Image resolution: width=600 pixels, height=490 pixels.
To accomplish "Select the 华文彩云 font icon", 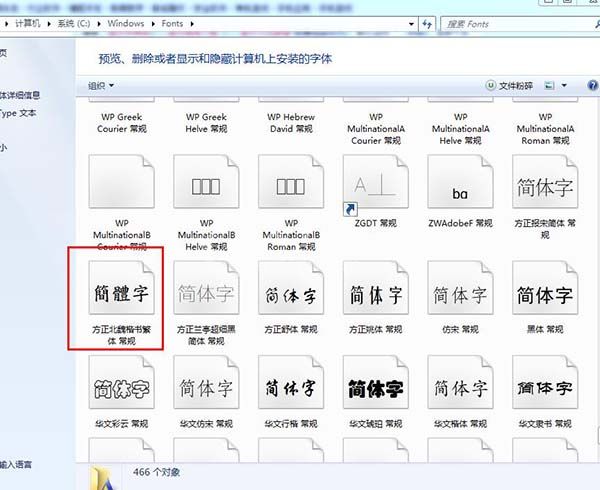I will (x=122, y=382).
